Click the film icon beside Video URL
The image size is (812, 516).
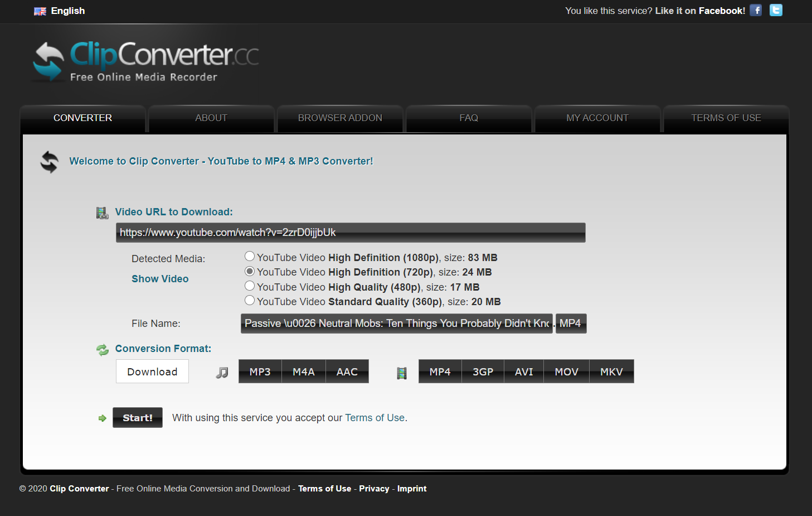(x=102, y=213)
